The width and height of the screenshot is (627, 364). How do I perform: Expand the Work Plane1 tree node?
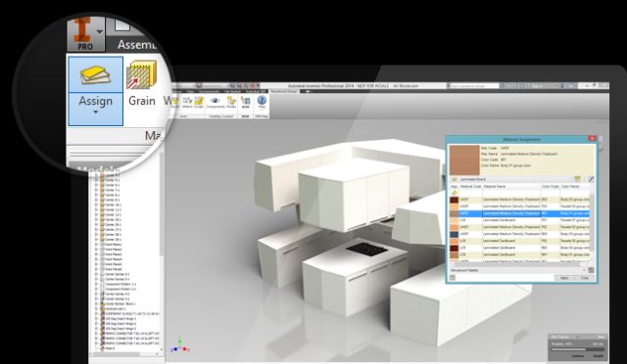(96, 244)
